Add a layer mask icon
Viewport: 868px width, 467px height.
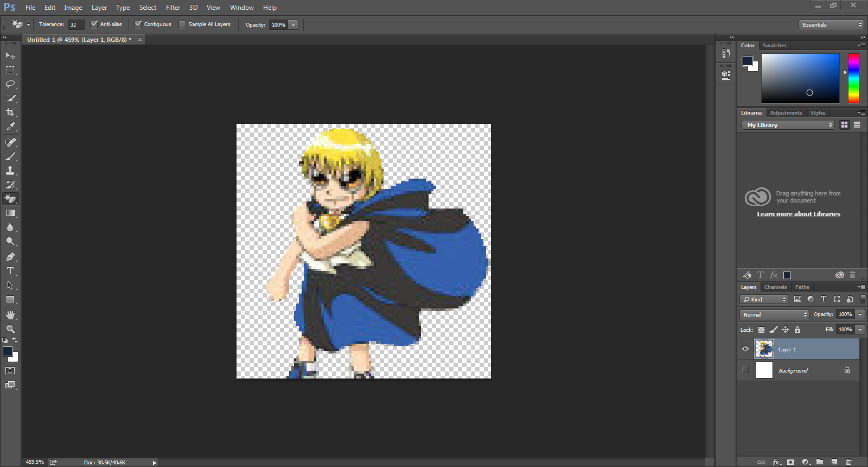(x=791, y=462)
